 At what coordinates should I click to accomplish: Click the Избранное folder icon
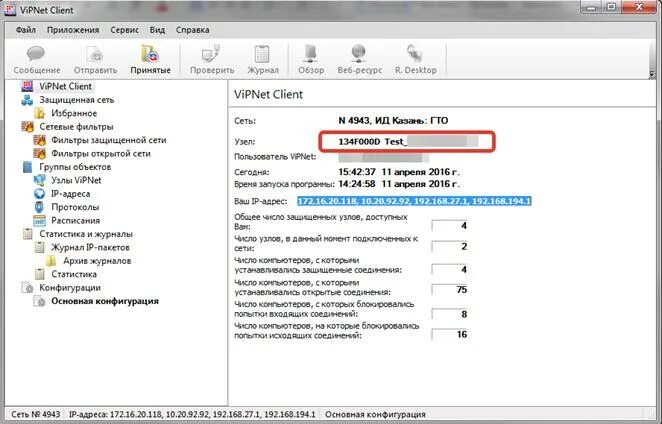pos(39,113)
